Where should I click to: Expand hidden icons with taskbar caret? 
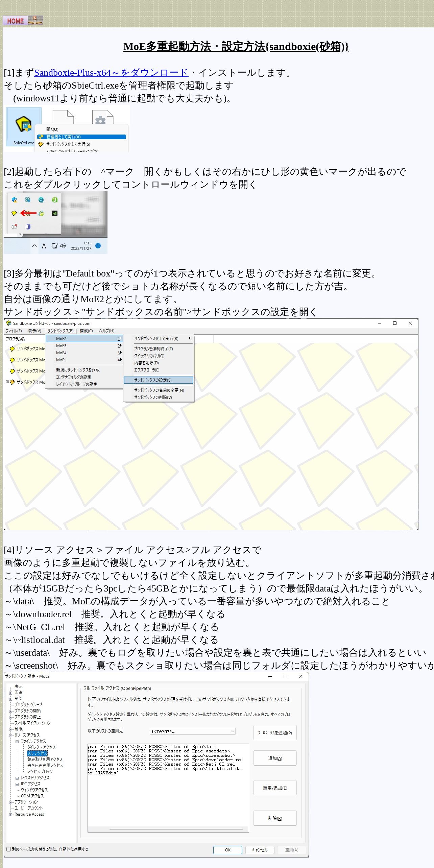pyautogui.click(x=34, y=246)
